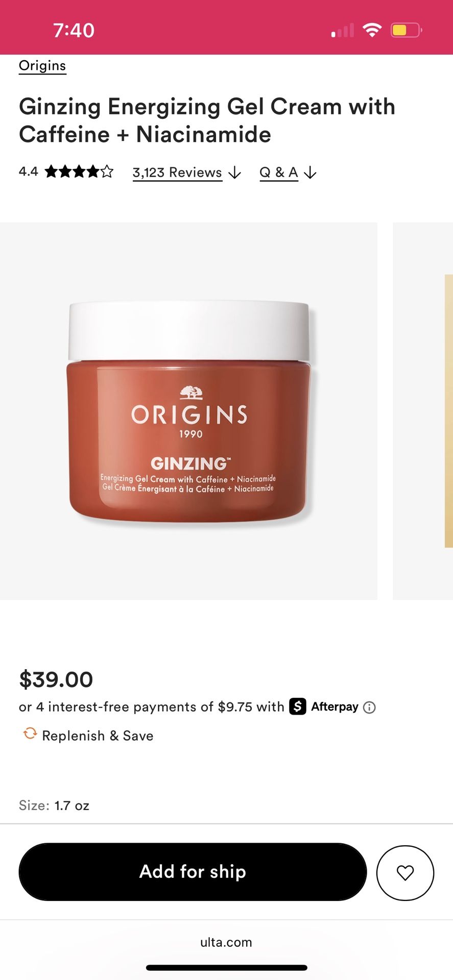
Task: Tap the Add for ship button
Action: tap(193, 872)
